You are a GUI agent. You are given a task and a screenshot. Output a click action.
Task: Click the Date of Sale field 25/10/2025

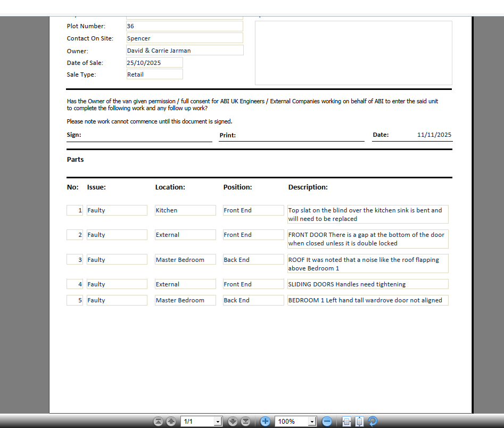(x=155, y=62)
